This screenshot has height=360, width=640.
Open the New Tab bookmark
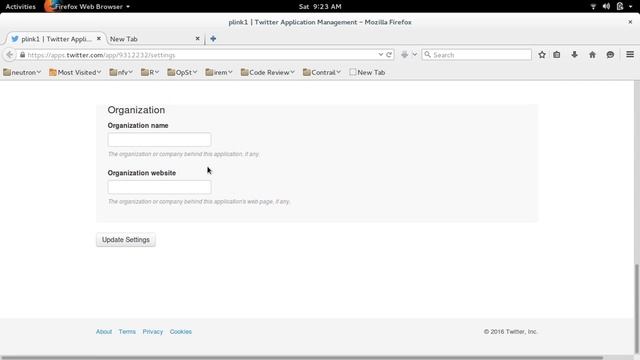click(x=367, y=72)
